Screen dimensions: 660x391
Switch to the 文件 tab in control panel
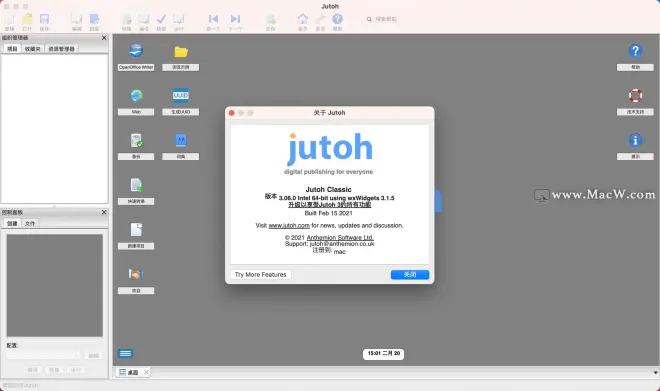(x=30, y=223)
